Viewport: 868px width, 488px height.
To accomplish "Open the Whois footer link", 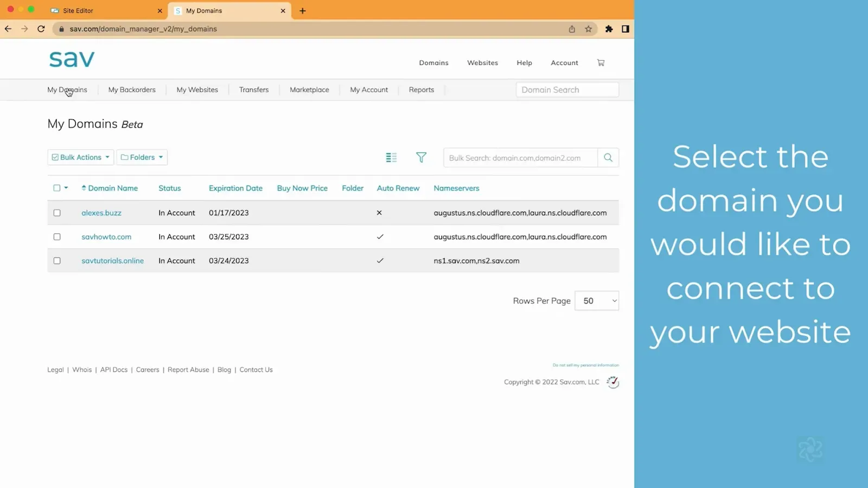I will [x=82, y=370].
